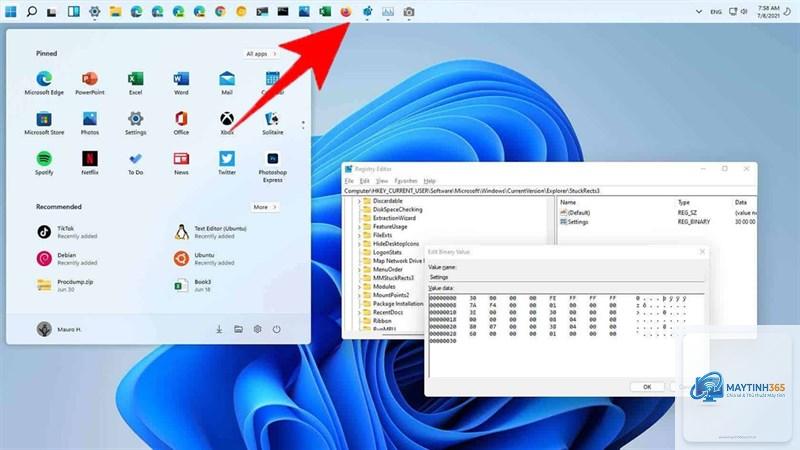Expand the HideDesktopIcons registry key
The height and width of the screenshot is (450, 800).
pyautogui.click(x=359, y=244)
